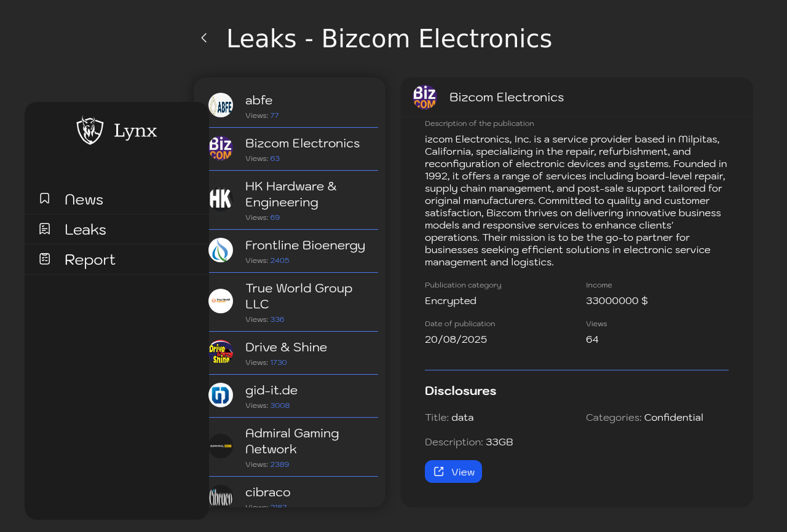Click the page title Leaks - Bizcom Electronics
The image size is (787, 532).
389,39
